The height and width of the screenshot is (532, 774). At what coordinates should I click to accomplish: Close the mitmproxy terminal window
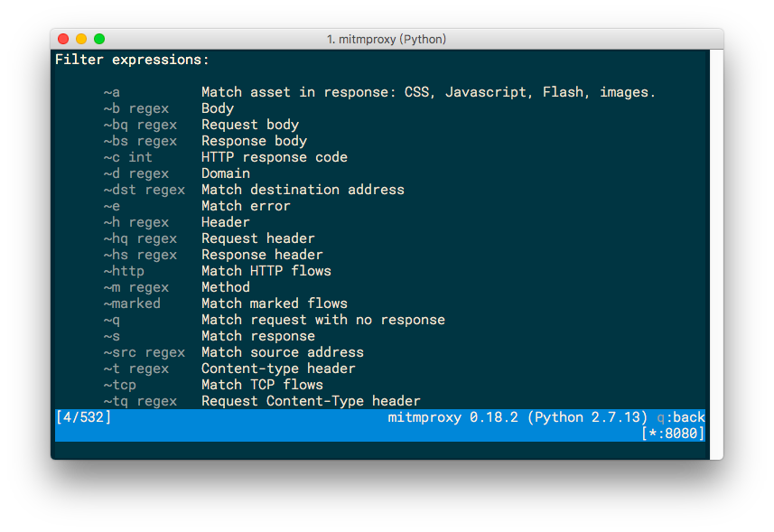pos(63,39)
